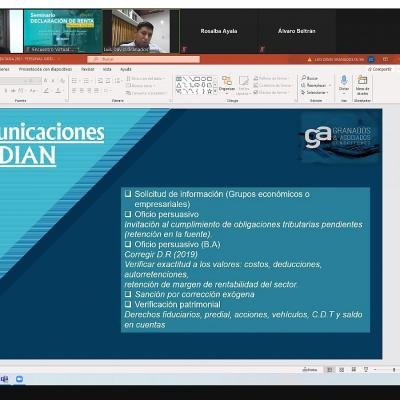The image size is (400, 400).
Task: Select the presenter's webcam video tile
Action: [x=141, y=31]
